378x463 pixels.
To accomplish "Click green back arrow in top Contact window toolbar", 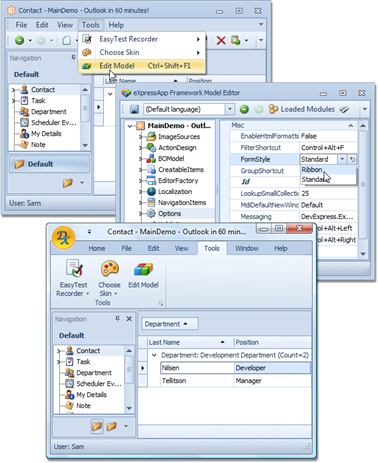I will tap(20, 40).
